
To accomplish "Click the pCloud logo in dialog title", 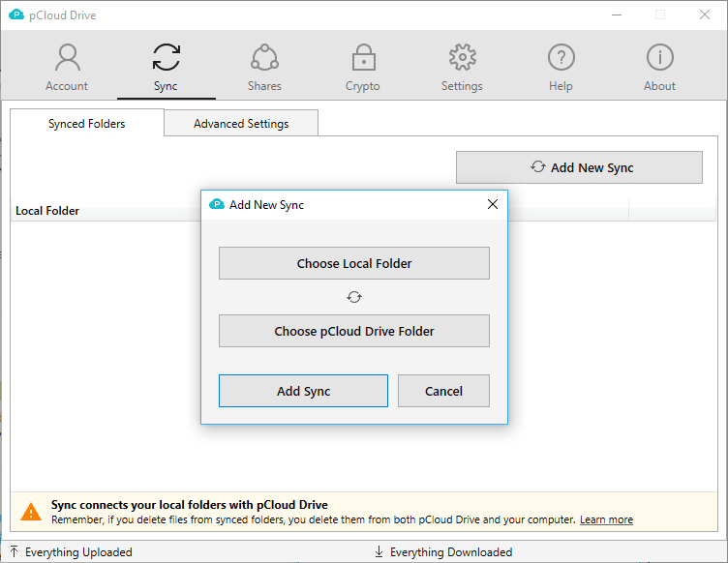I will tap(217, 204).
